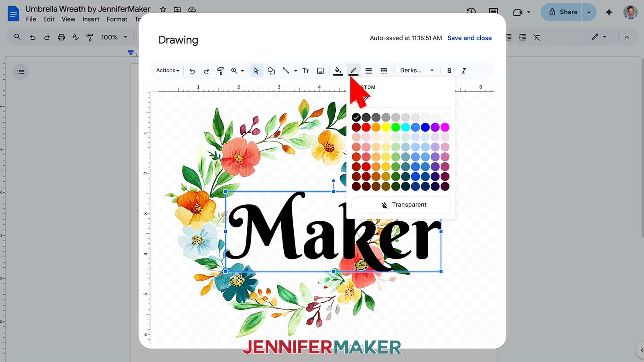
Task: Click the Drawing zoom magnifier icon
Action: point(234,71)
